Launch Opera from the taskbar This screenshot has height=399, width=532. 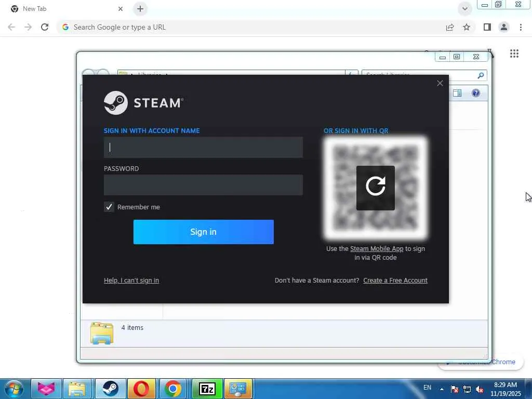click(141, 389)
